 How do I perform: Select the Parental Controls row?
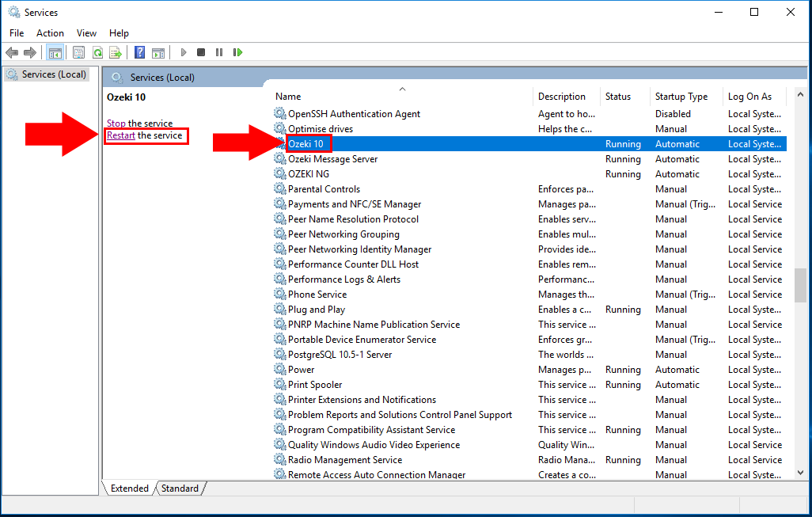point(529,188)
